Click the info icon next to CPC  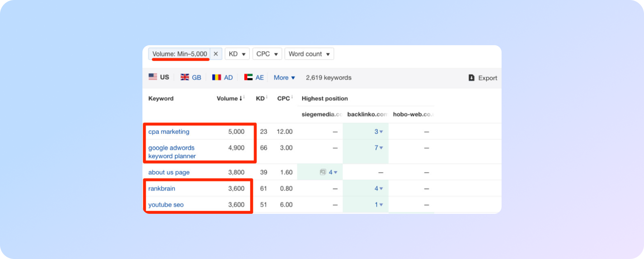click(292, 97)
